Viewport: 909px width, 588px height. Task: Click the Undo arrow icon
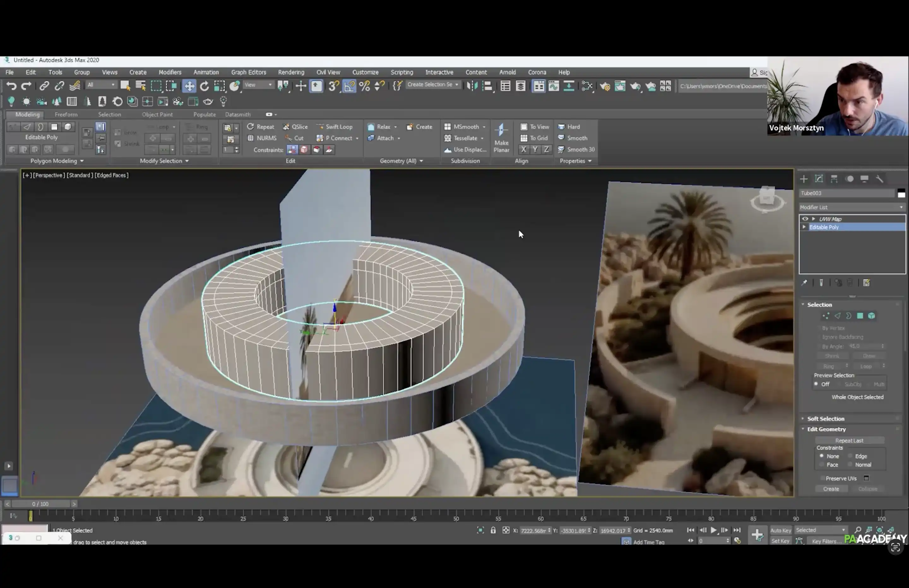pyautogui.click(x=11, y=86)
